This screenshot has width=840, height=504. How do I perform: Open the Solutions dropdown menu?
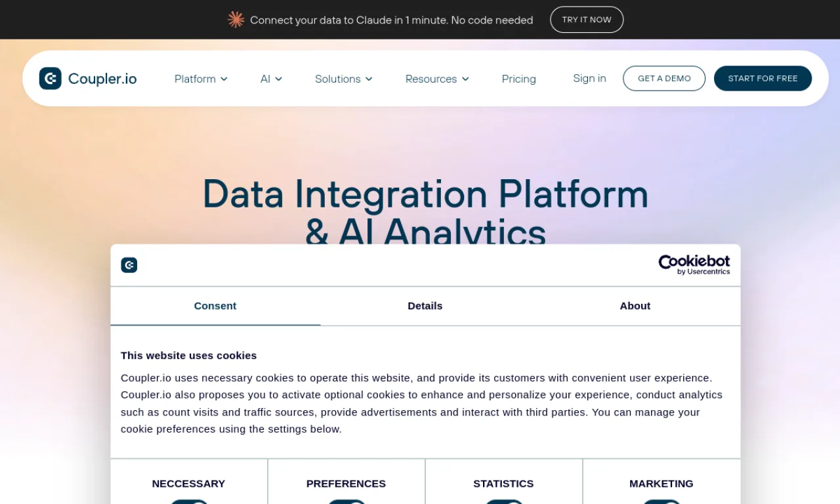[344, 79]
